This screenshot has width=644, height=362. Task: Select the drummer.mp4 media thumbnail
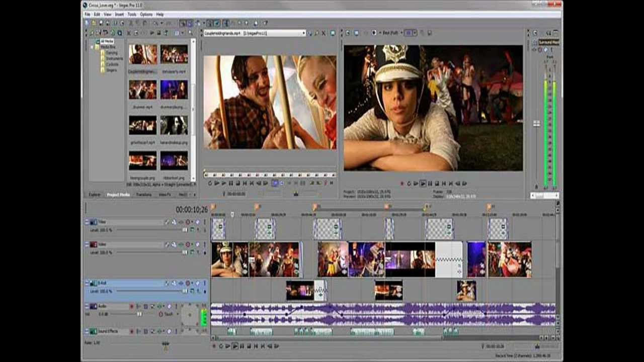click(x=142, y=89)
